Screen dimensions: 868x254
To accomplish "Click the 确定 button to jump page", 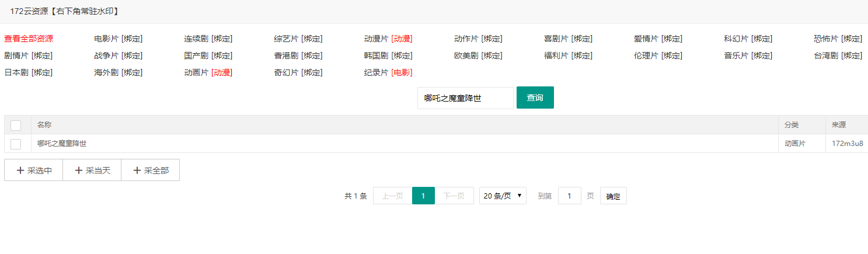I will coord(613,196).
